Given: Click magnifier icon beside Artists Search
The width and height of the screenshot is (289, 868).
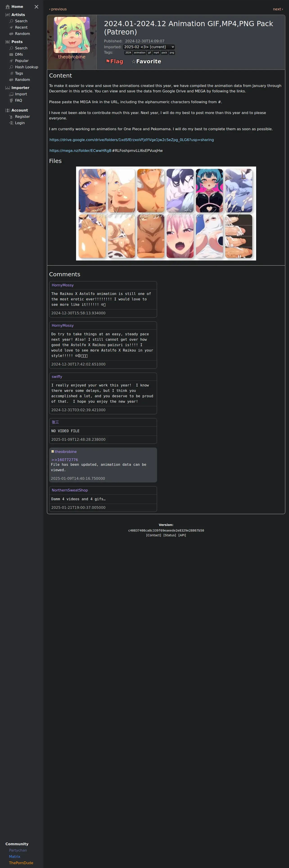Looking at the screenshot, I should (11, 21).
